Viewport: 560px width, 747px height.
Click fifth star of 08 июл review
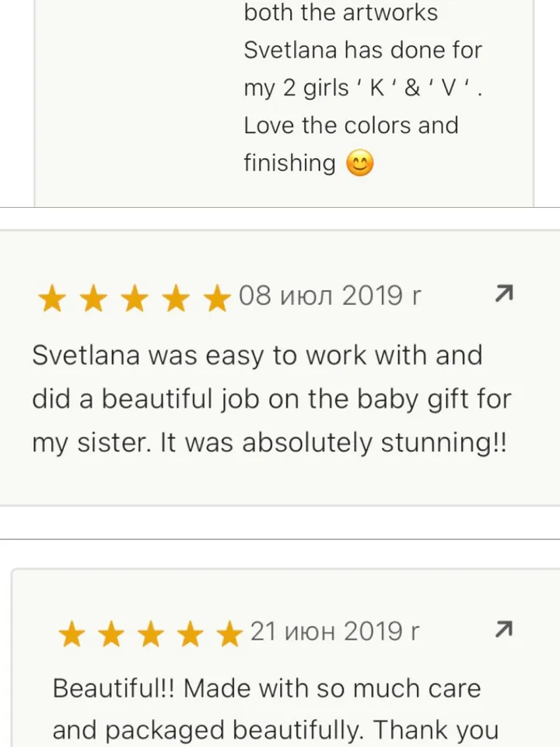point(218,298)
